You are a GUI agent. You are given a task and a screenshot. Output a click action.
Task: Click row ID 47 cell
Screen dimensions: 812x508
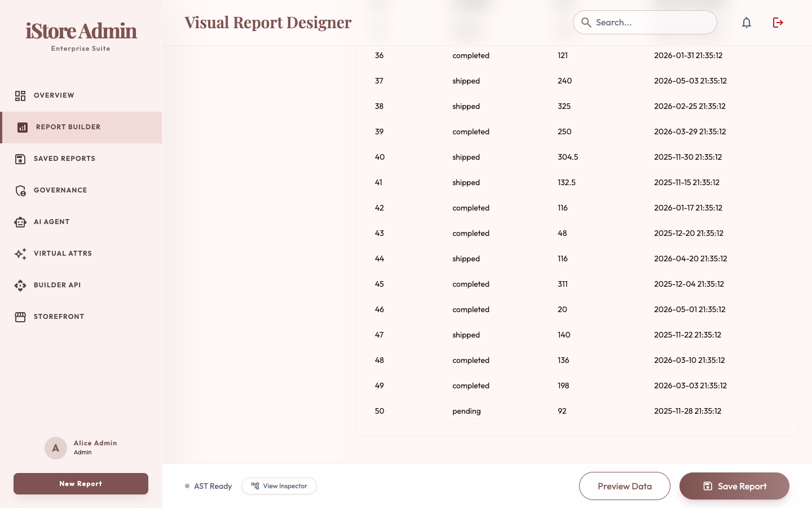(x=379, y=335)
